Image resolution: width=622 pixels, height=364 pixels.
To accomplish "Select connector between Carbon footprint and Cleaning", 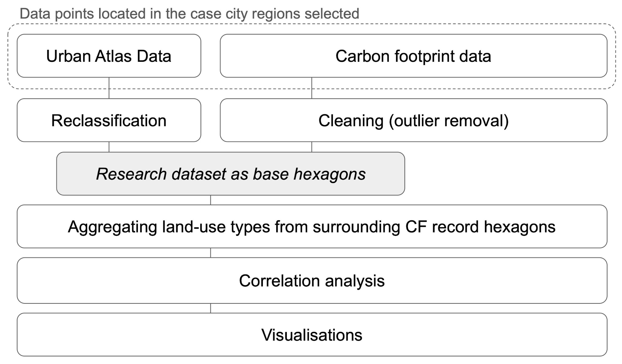I will [x=312, y=88].
